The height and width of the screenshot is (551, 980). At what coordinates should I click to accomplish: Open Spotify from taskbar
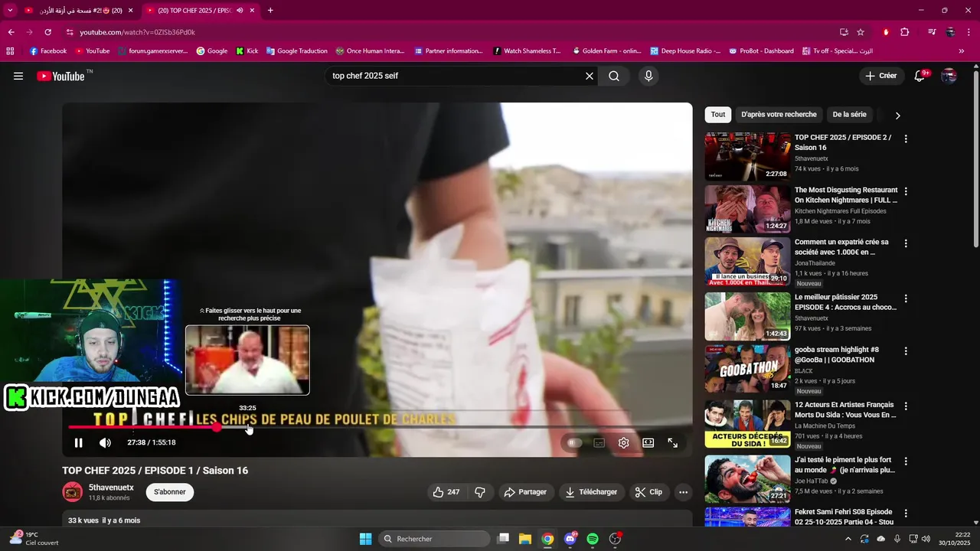point(593,539)
